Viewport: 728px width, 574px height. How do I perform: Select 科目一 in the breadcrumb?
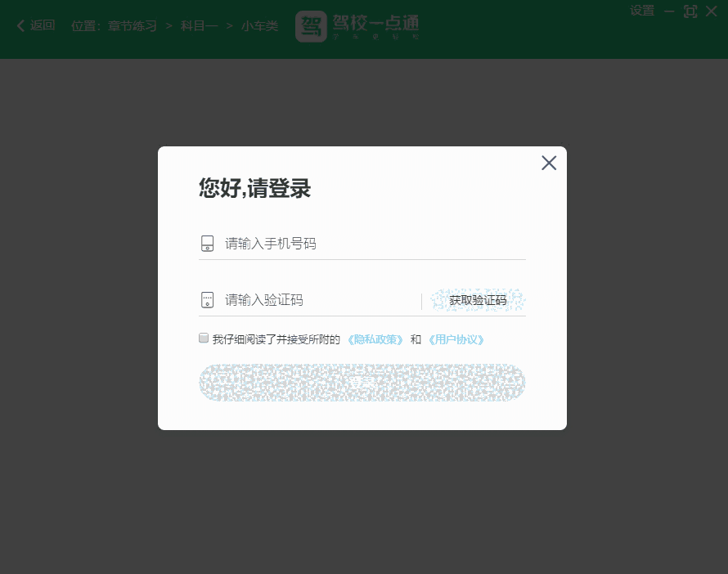point(199,25)
